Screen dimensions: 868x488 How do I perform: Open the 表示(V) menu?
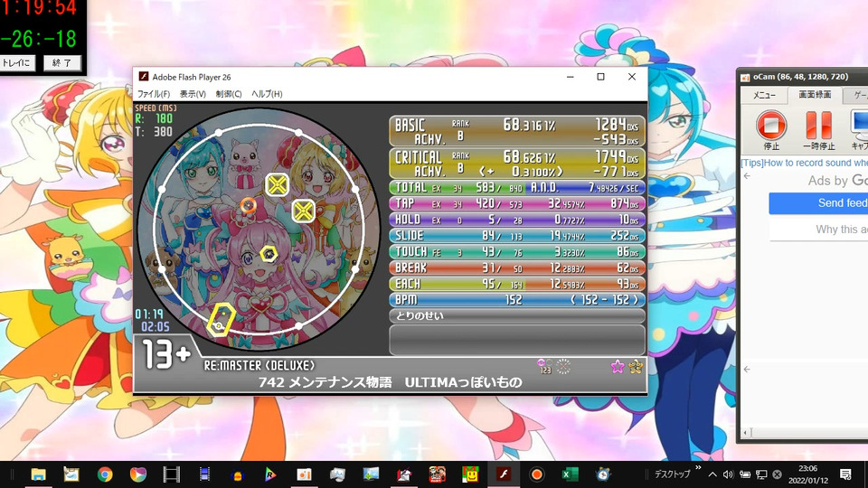coord(193,94)
